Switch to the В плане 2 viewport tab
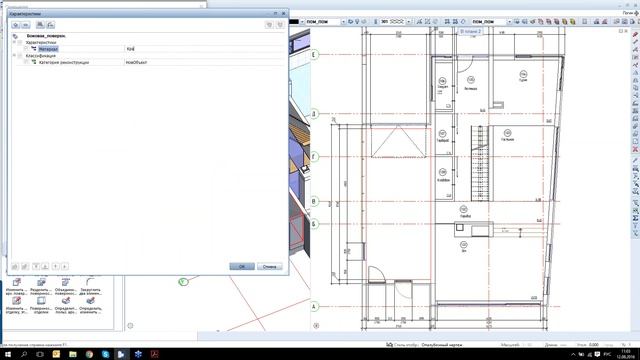640x360 pixels. pos(470,31)
